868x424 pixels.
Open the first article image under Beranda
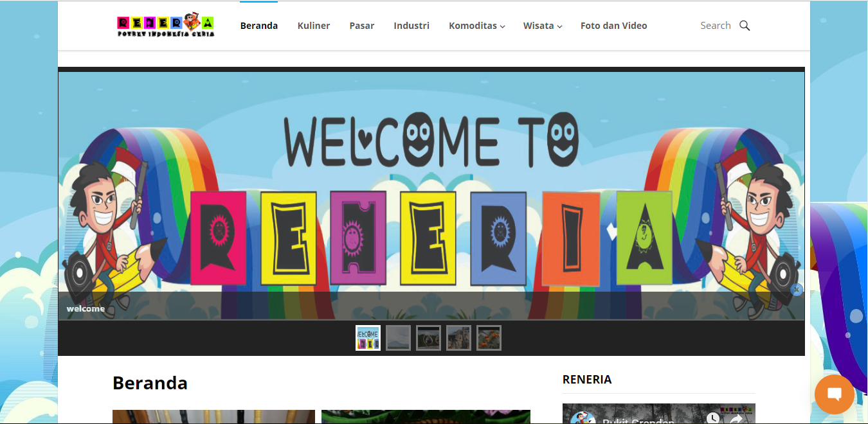(x=213, y=417)
